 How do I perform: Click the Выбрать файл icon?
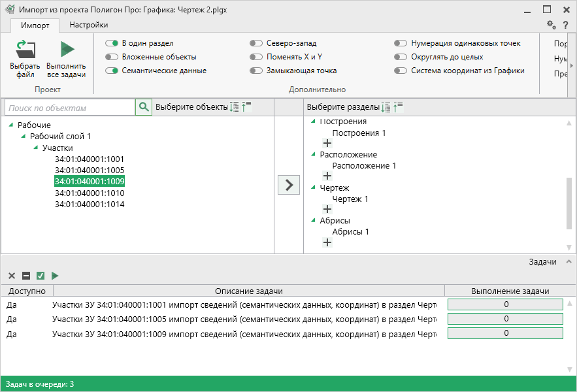pyautogui.click(x=25, y=50)
